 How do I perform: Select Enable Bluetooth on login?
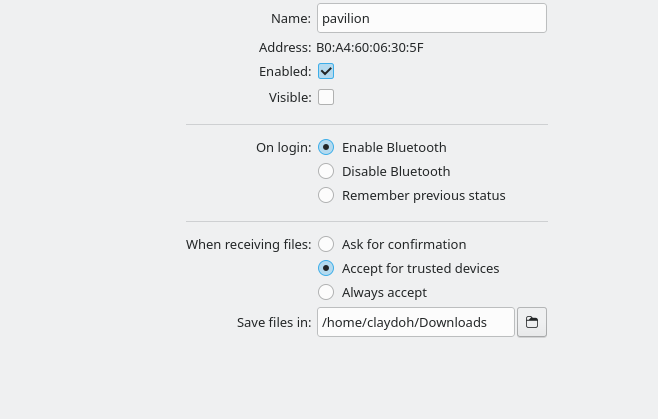tap(326, 147)
